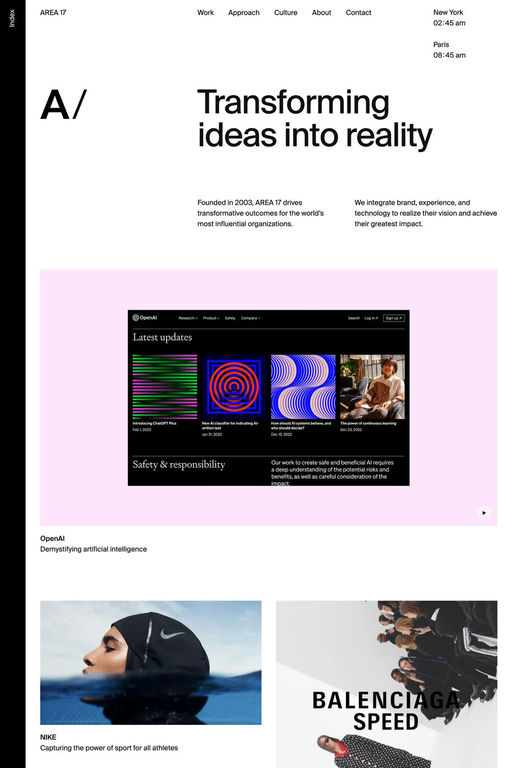
Task: Open the Balenciaga Speed project image
Action: pos(387,684)
